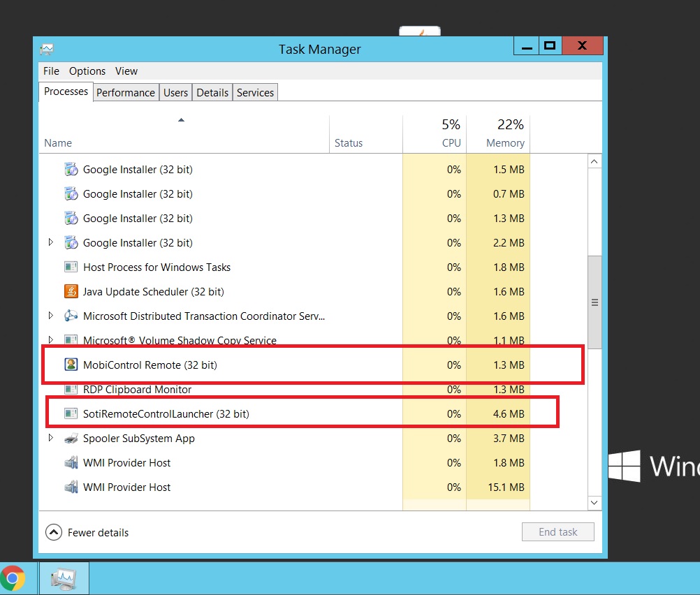Click the Host Process for Windows Tasks icon
The width and height of the screenshot is (700, 595).
[x=71, y=267]
